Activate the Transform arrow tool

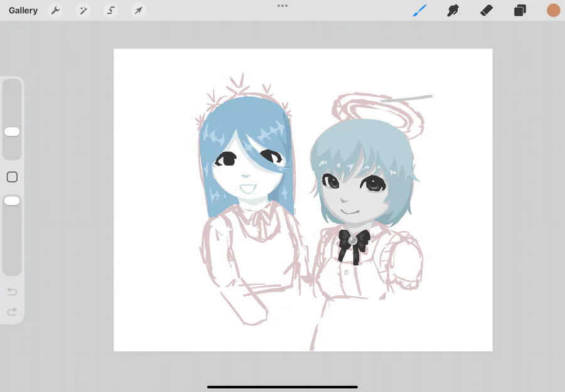[139, 11]
